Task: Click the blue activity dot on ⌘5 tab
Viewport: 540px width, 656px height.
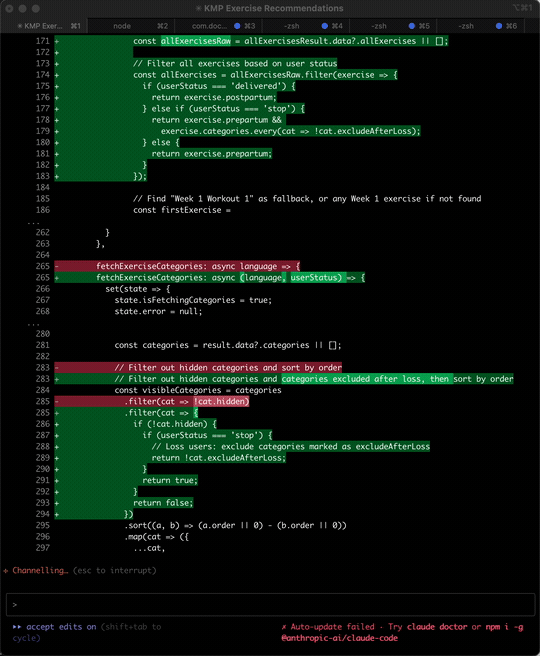Action: 412,26
